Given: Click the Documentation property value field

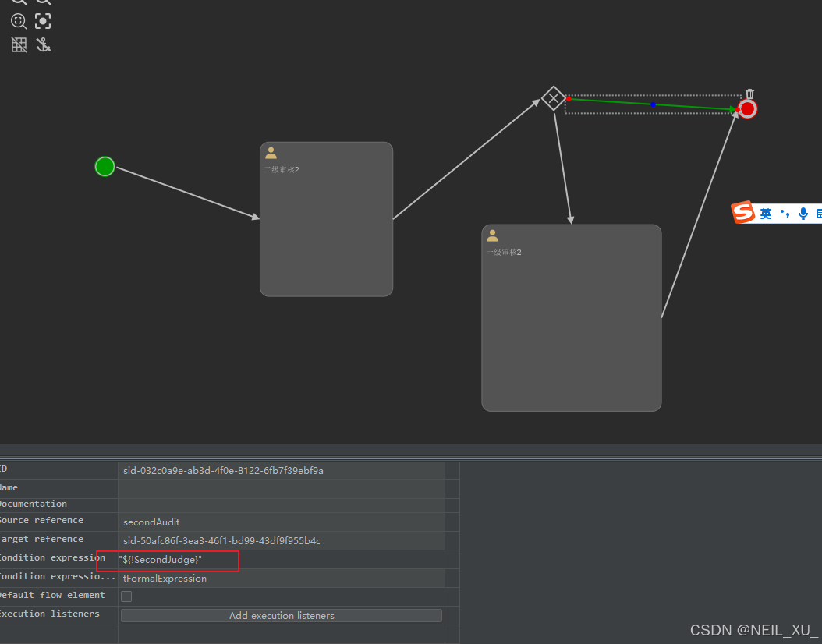Looking at the screenshot, I should click(281, 505).
